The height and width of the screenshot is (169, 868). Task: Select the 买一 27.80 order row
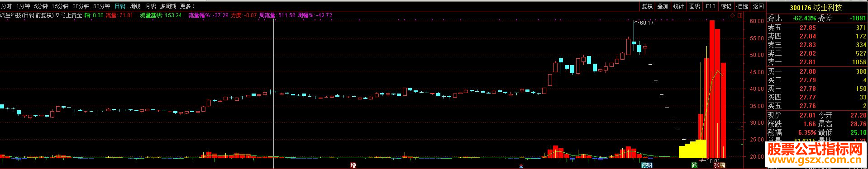coord(817,71)
